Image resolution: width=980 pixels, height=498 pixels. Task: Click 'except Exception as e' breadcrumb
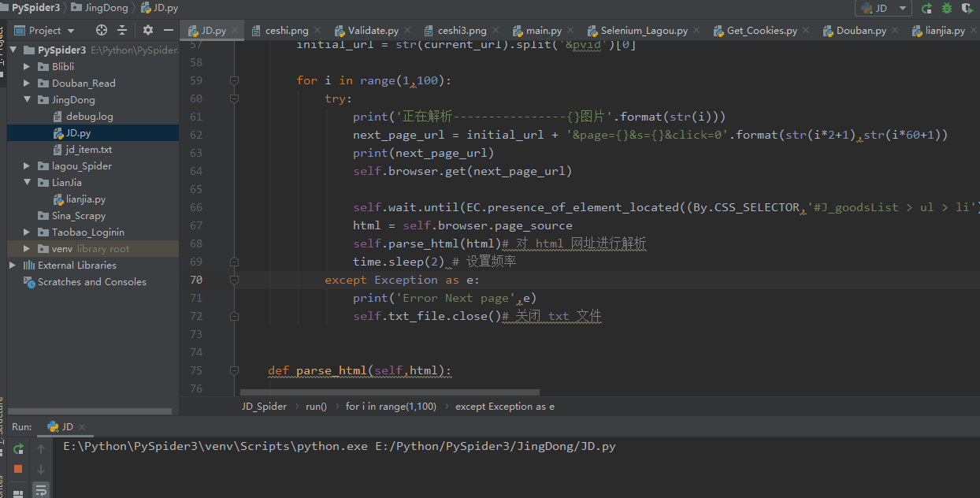[x=505, y=407]
